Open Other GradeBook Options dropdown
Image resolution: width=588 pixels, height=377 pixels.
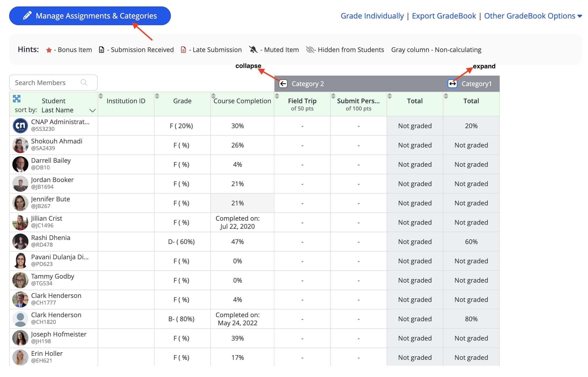(533, 16)
